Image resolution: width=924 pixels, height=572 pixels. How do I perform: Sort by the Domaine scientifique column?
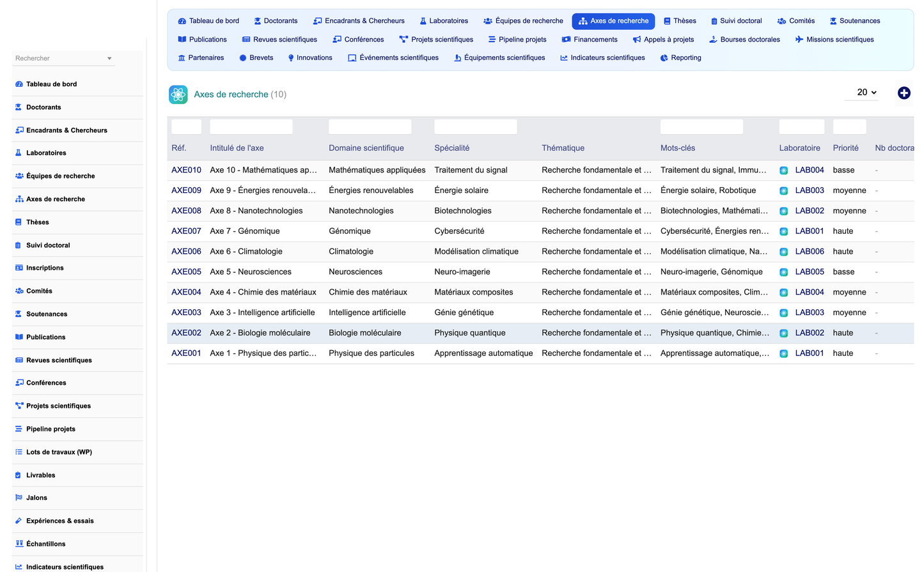click(366, 148)
